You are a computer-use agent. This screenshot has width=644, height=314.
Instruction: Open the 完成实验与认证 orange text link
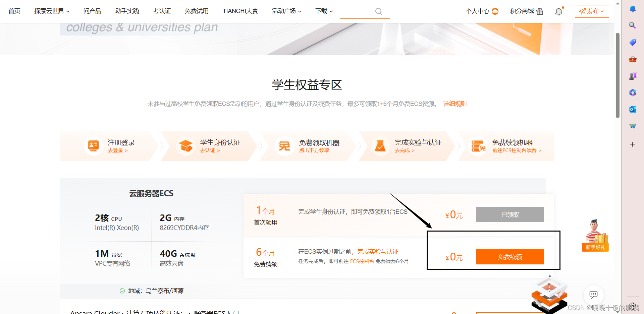(x=378, y=251)
